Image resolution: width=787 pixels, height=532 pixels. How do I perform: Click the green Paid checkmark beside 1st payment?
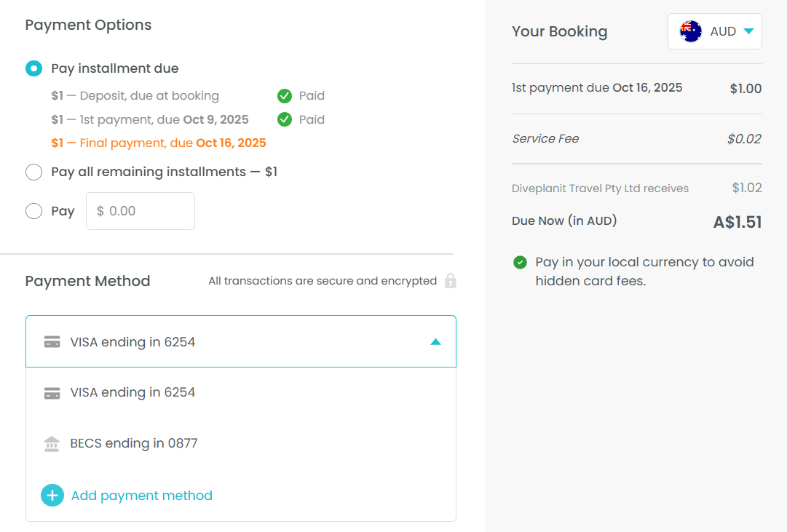[x=284, y=119]
